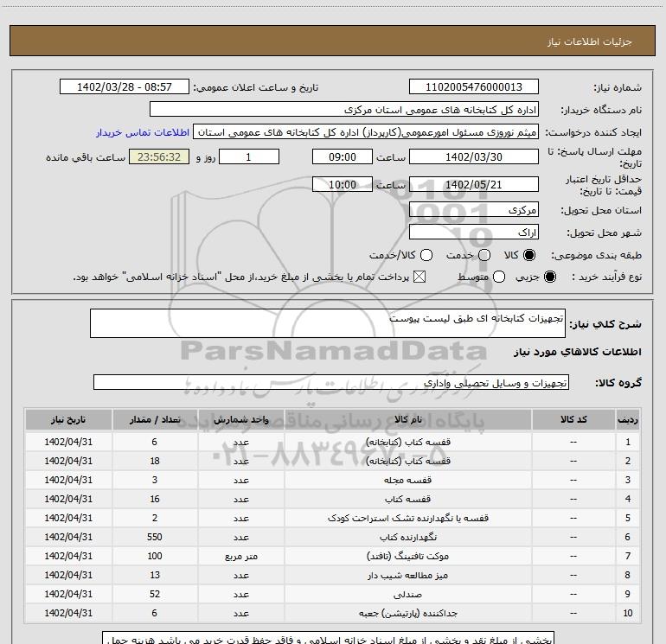The width and height of the screenshot is (666, 644).
Task: Select the کالا/خدمت radio option
Action: pyautogui.click(x=426, y=255)
